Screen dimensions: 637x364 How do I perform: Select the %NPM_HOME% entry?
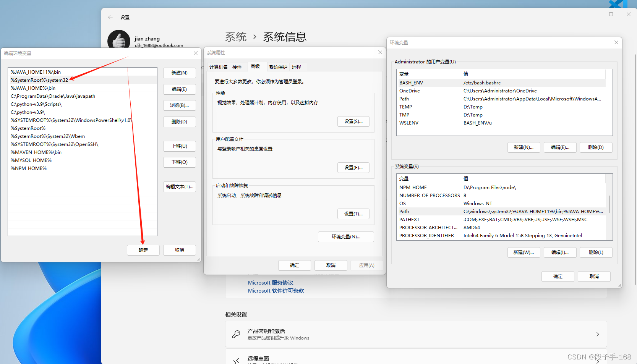coord(83,168)
